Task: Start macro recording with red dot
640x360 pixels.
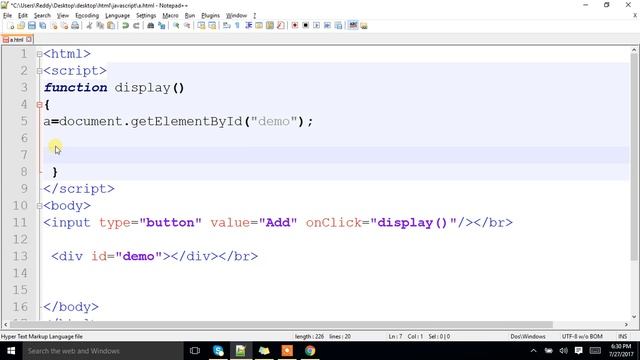Action: point(295,26)
